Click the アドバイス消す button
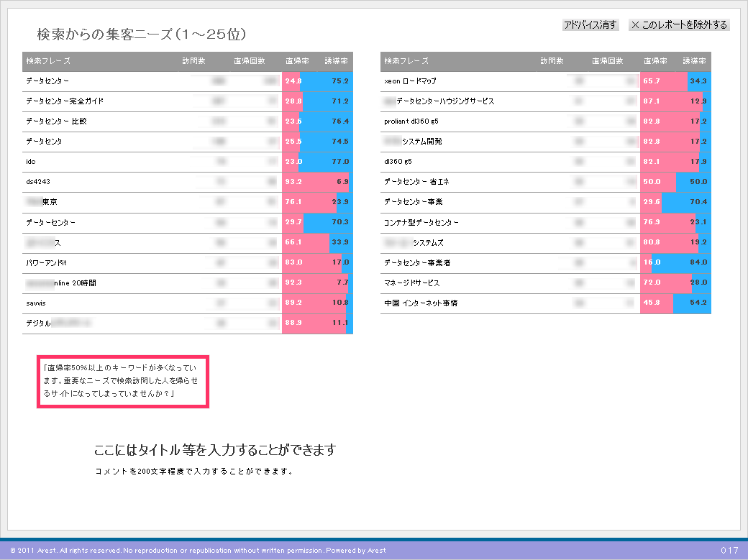The image size is (748, 560). point(590,25)
